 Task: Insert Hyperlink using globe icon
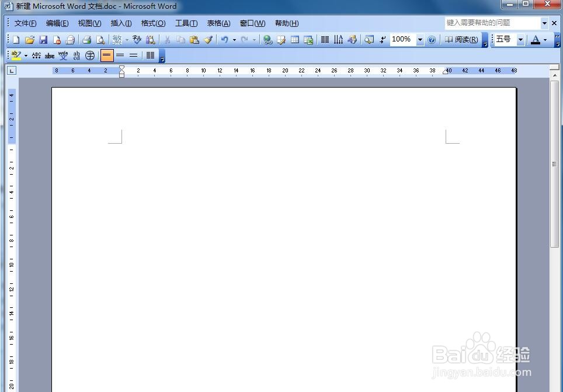pyautogui.click(x=267, y=40)
